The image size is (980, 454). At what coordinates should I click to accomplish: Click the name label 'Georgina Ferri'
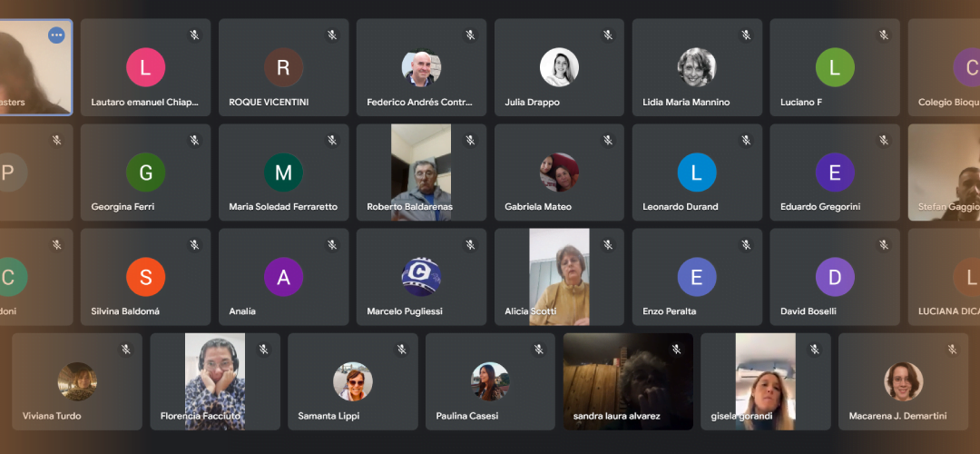pyautogui.click(x=122, y=206)
